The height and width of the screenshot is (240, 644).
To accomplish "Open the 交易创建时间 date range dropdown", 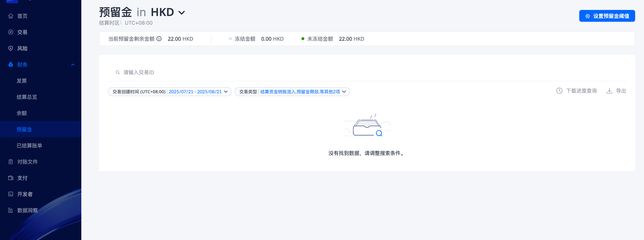I will pos(169,92).
